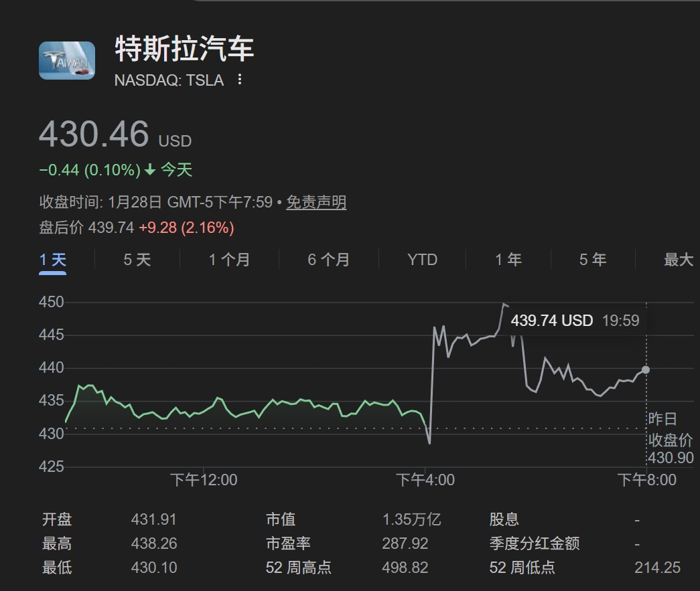This screenshot has width=700, height=591.
Task: Open the three-dot menu beside NASDAQ: TSLA
Action: 240,80
